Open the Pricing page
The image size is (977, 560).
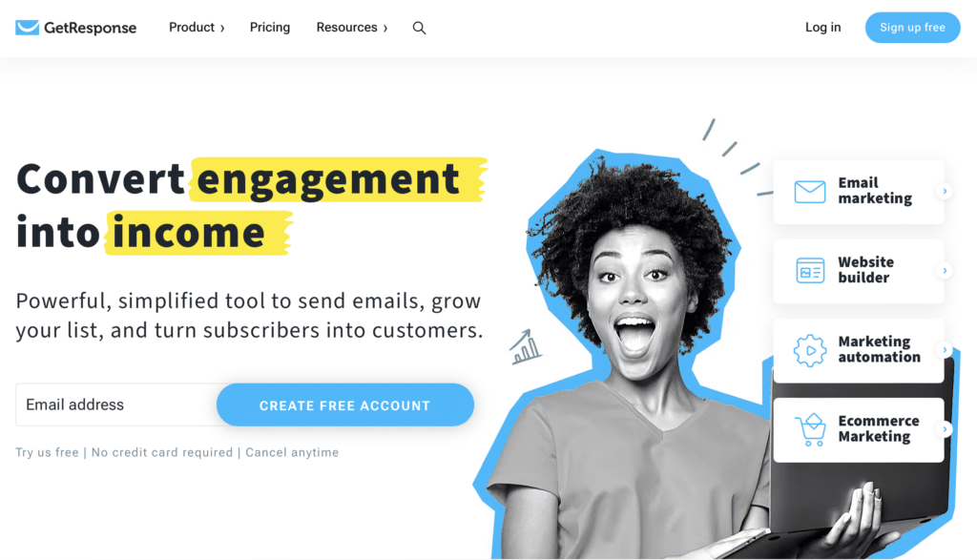tap(270, 28)
